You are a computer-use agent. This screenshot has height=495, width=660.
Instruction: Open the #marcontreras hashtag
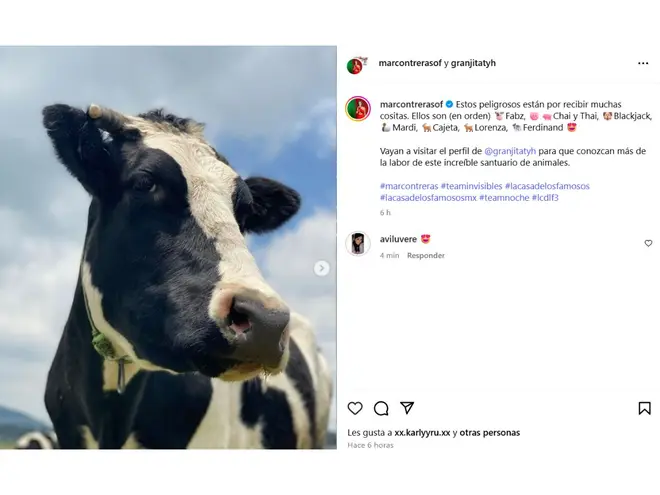pos(409,186)
